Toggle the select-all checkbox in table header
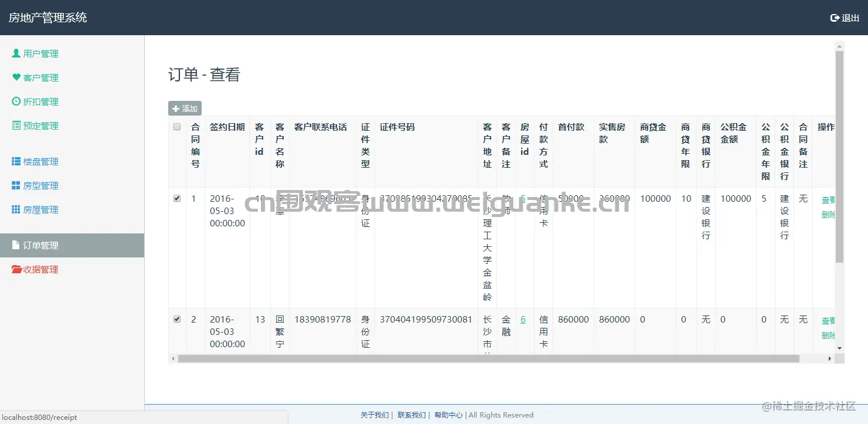 pos(177,127)
